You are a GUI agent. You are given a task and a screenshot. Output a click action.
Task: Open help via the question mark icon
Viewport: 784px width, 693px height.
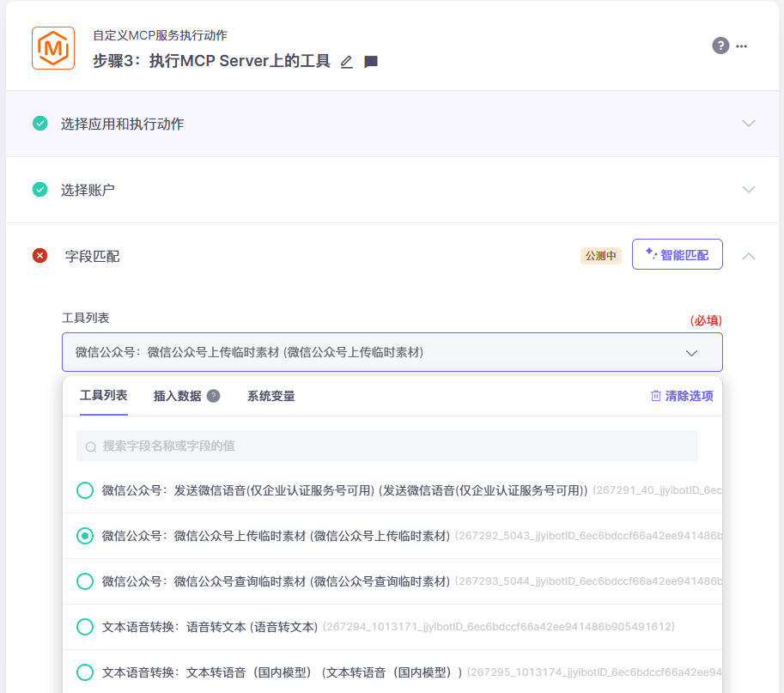(x=720, y=46)
